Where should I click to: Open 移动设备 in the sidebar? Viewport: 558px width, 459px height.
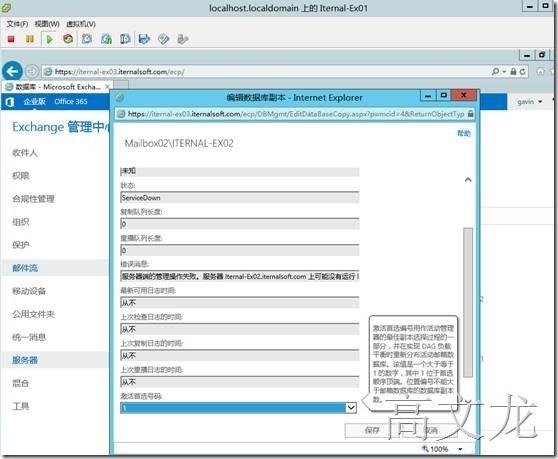[x=29, y=291]
